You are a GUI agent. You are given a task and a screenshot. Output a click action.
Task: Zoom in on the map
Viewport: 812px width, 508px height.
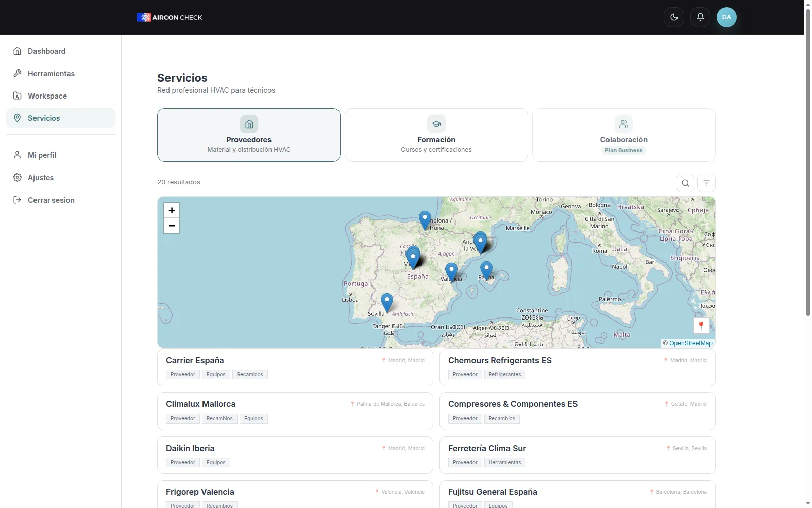click(x=172, y=210)
